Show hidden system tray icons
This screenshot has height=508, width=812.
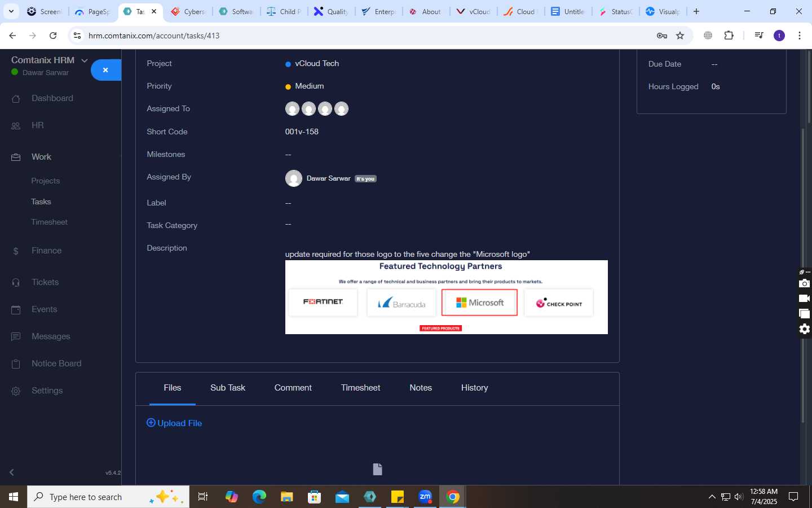coord(712,497)
